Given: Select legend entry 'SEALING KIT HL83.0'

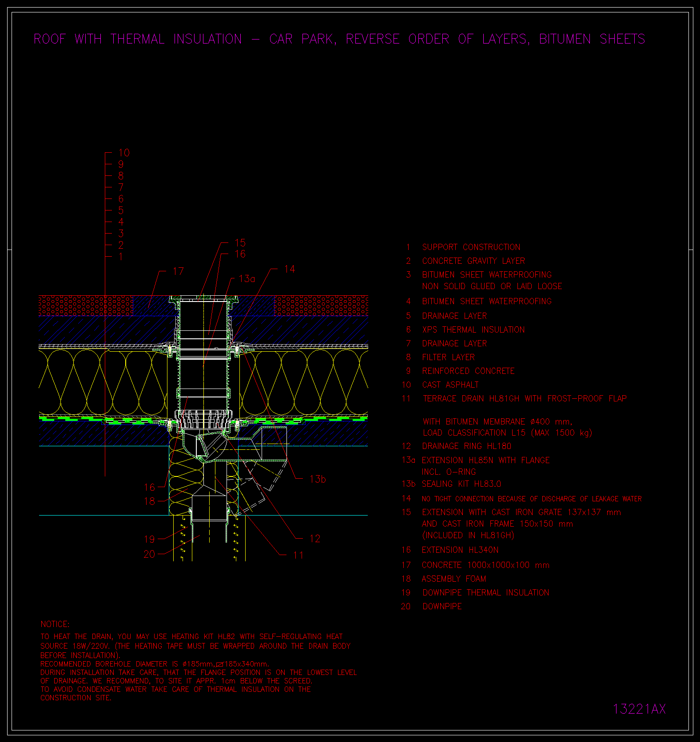Looking at the screenshot, I should 462,484.
